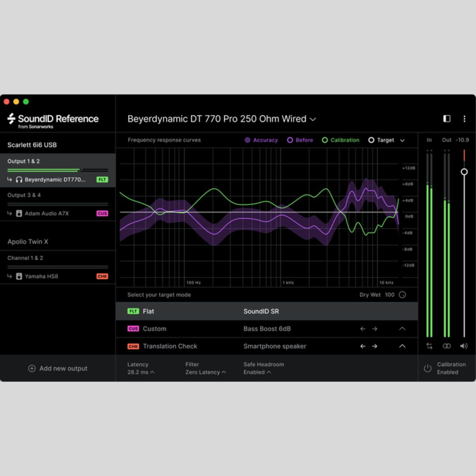
Task: Click the mono stereo linked circles icon
Action: pos(447,346)
